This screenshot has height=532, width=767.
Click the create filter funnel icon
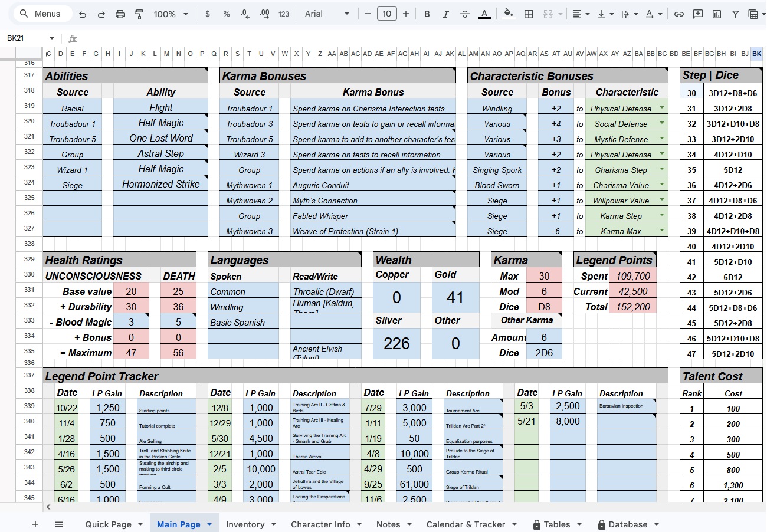[736, 14]
